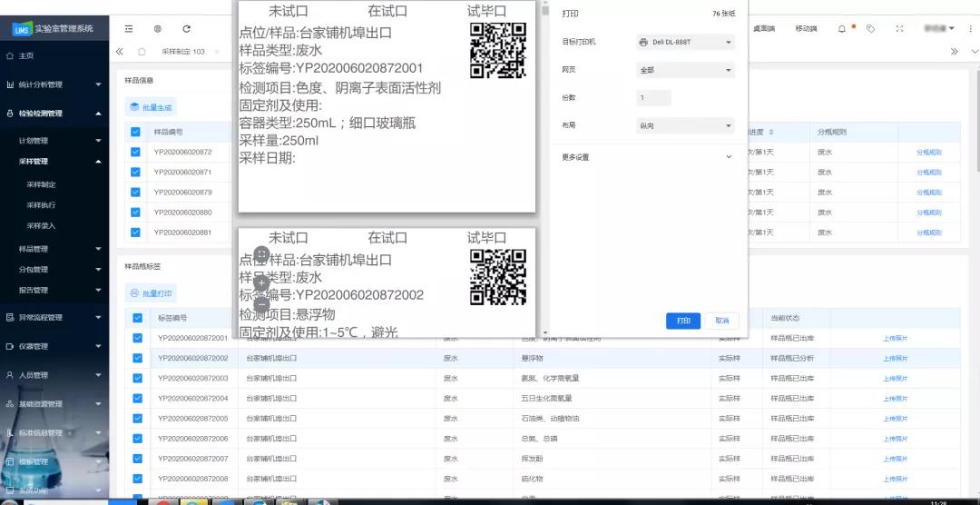Uncheck the label YP202006020872004 checkbox
The width and height of the screenshot is (980, 505).
[x=138, y=398]
